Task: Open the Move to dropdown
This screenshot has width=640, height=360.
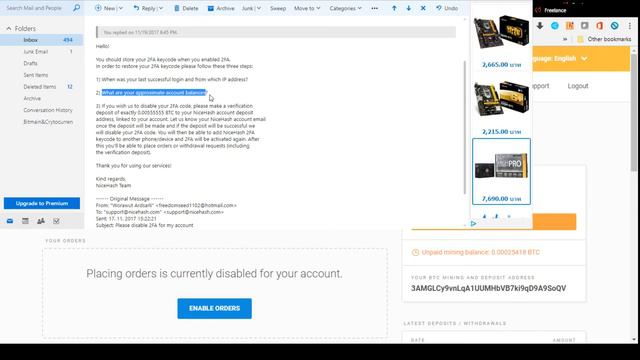Action: pos(307,8)
